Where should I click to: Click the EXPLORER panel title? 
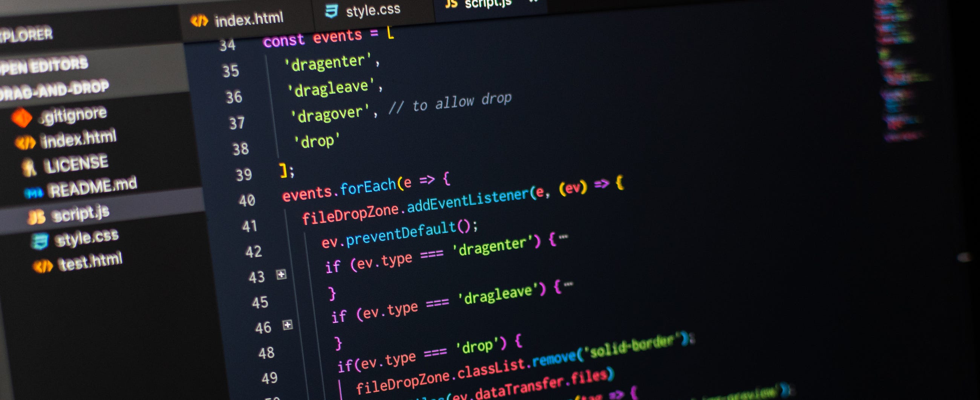[x=26, y=35]
